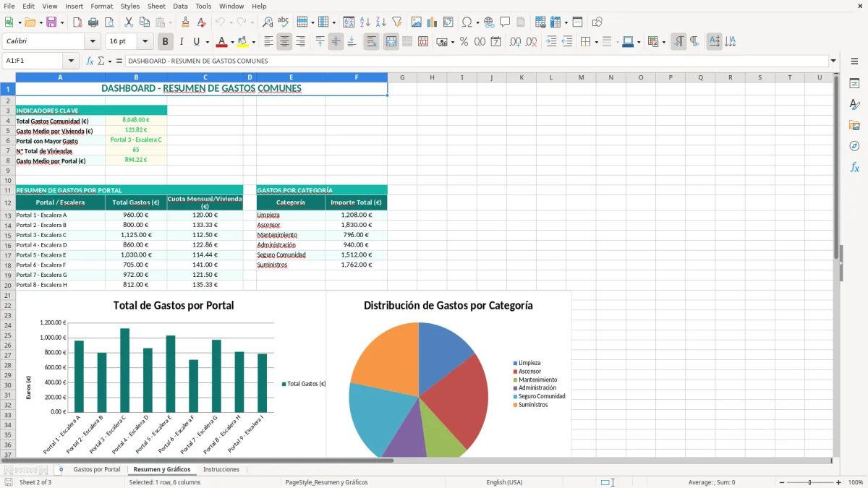Click the Insert Chart icon
This screenshot has height=488, width=868.
[433, 22]
